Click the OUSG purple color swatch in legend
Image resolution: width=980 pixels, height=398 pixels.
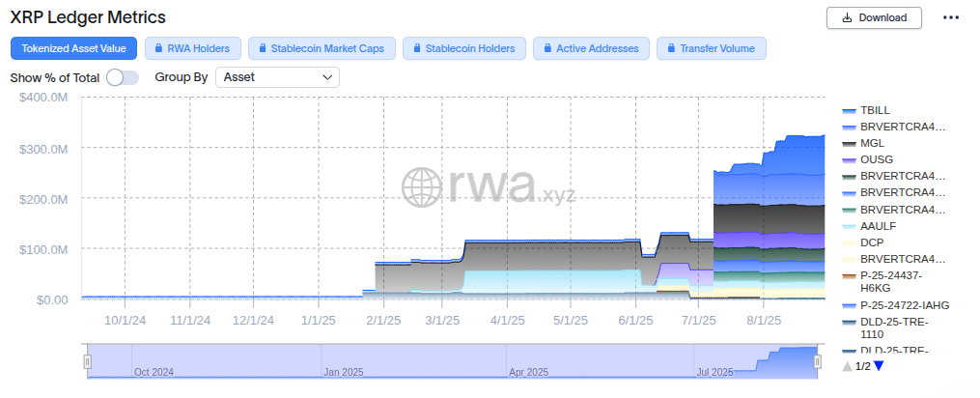coord(849,159)
